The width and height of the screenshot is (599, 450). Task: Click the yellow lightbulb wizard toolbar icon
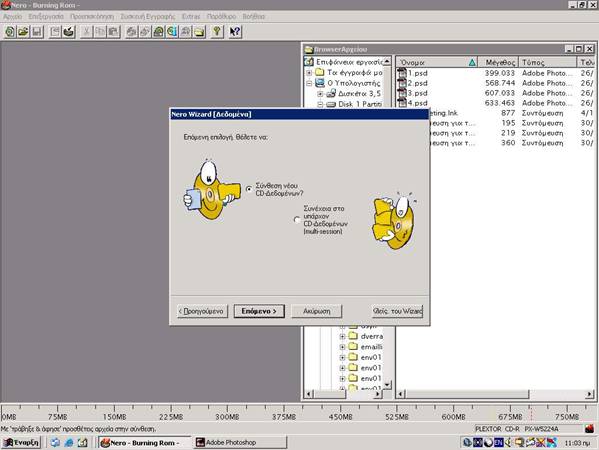tap(217, 32)
